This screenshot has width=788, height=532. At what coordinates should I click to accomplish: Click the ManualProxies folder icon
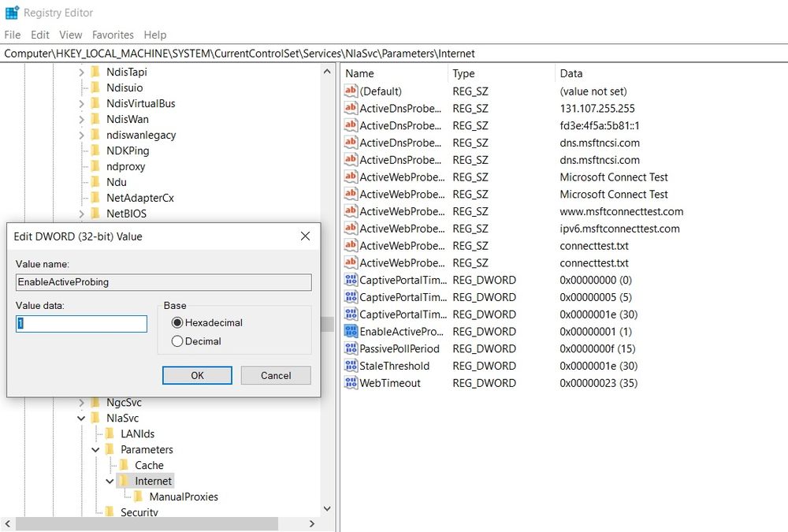click(x=138, y=497)
